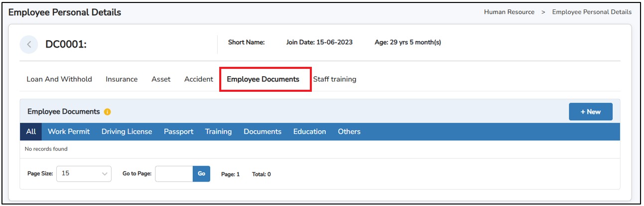Choose the Training filter tab

click(x=218, y=132)
